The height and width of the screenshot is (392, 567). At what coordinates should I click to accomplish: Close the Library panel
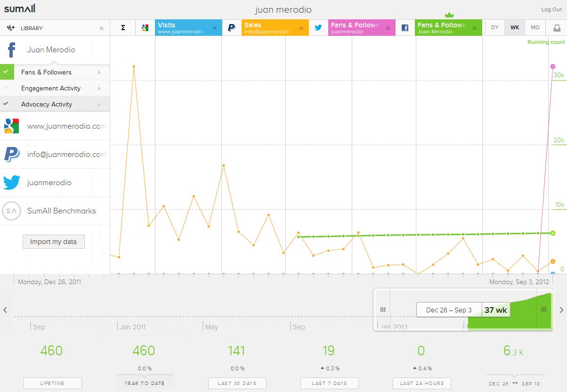[101, 28]
